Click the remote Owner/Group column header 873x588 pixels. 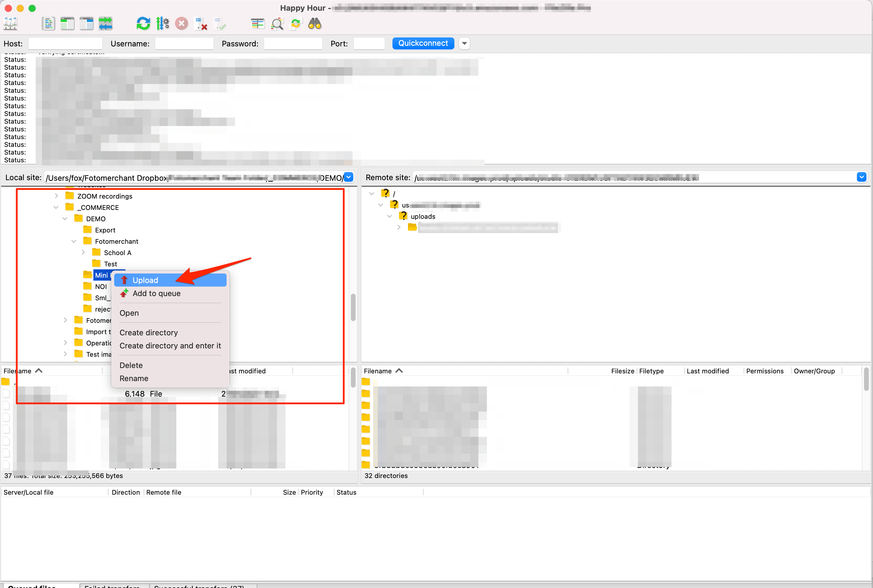click(x=814, y=371)
